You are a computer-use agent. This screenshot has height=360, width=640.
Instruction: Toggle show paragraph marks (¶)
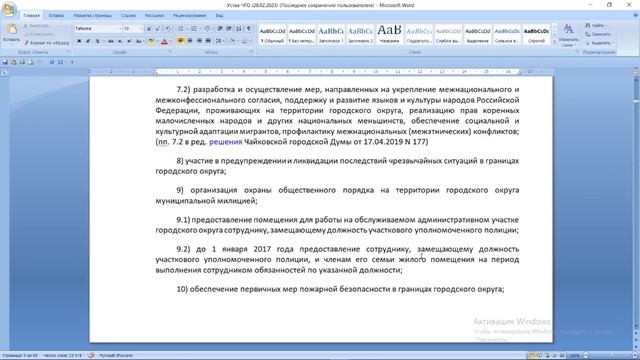[x=249, y=29]
